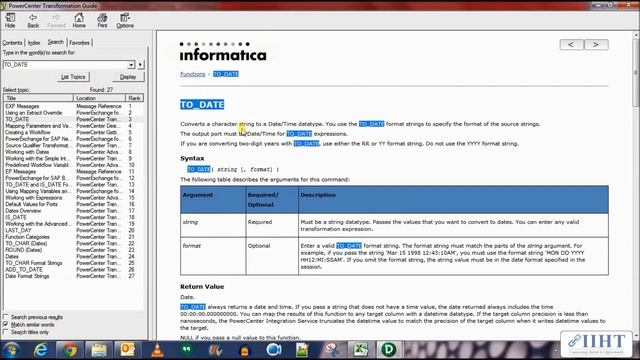Image resolution: width=640 pixels, height=360 pixels.
Task: Sort results by Rank column header
Action: [134, 98]
